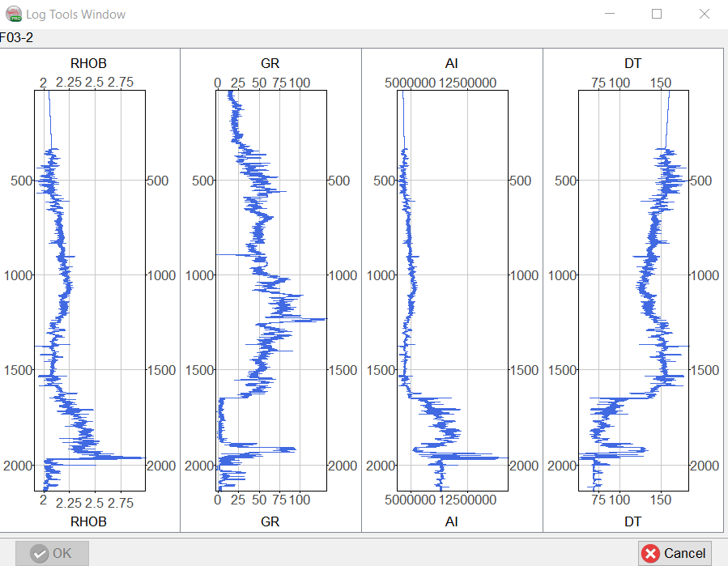728x566 pixels.
Task: Click the DT label below the fourth track
Action: click(x=633, y=521)
